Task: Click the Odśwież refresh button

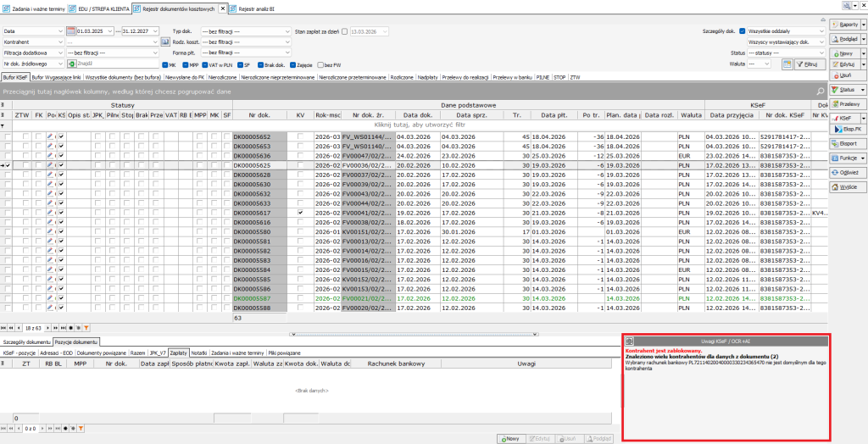Action: tap(848, 172)
